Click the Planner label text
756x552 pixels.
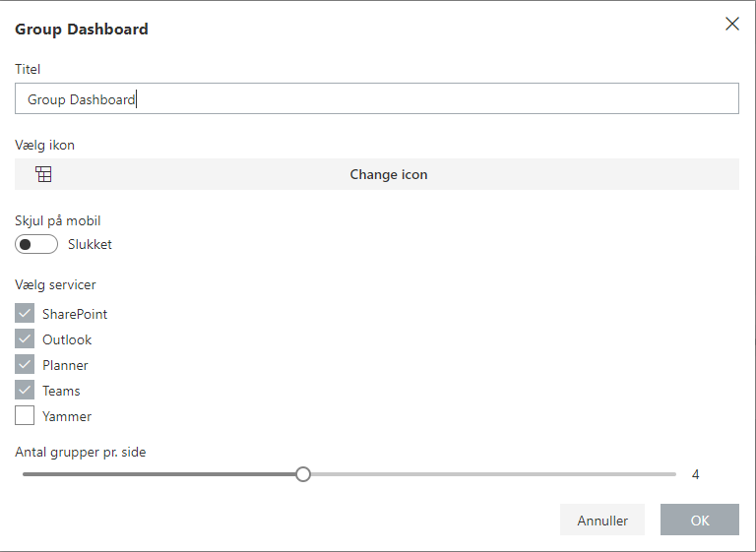[x=65, y=365]
